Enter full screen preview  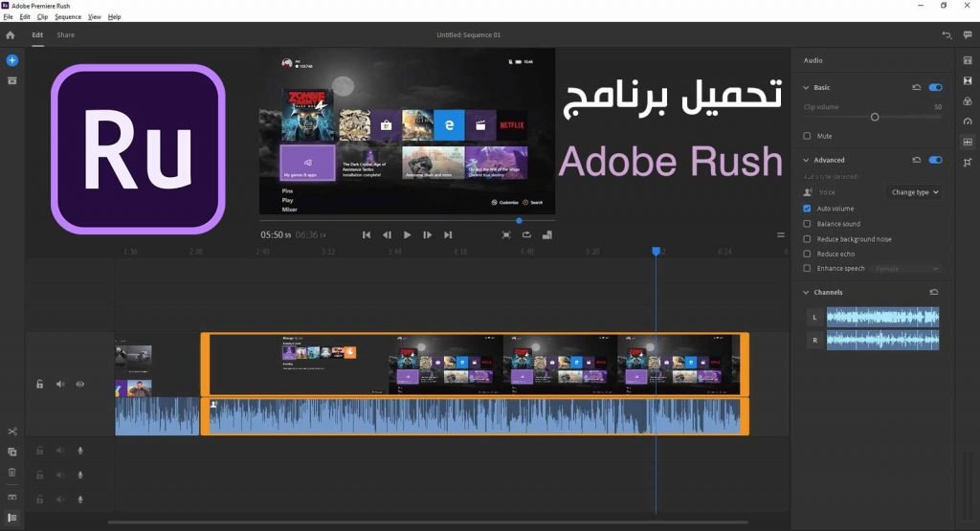pyautogui.click(x=506, y=235)
